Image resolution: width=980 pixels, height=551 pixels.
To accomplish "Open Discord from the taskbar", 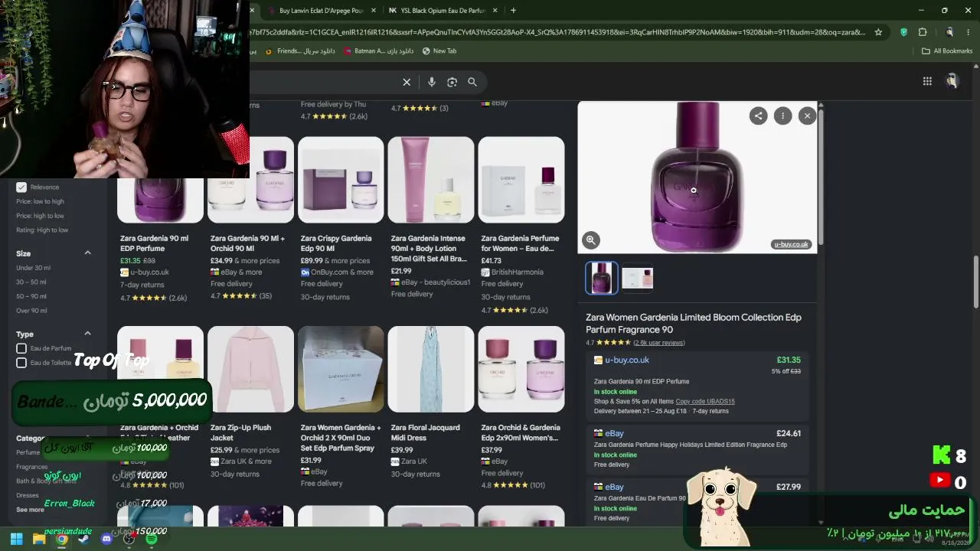I will pos(106,539).
